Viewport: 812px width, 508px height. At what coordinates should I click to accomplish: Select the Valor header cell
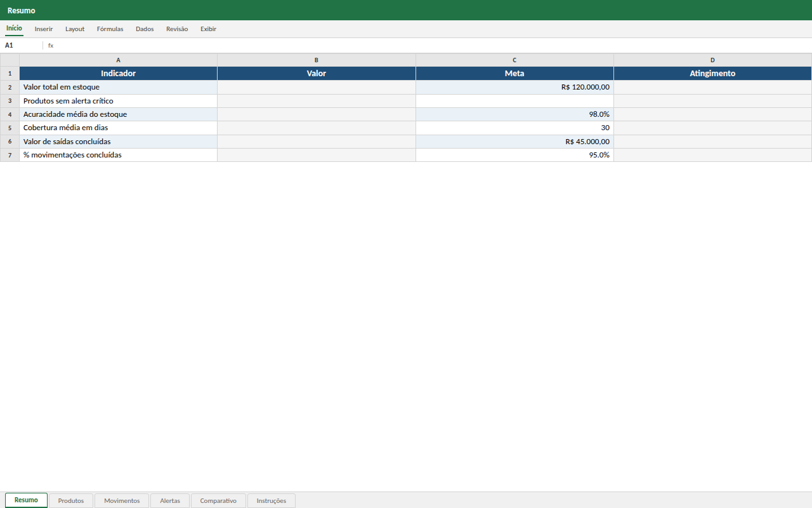[317, 74]
